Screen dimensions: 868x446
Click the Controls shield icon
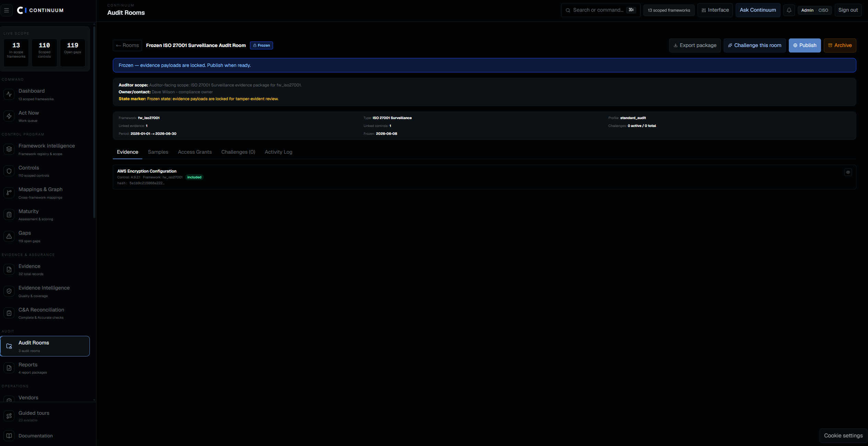click(9, 171)
